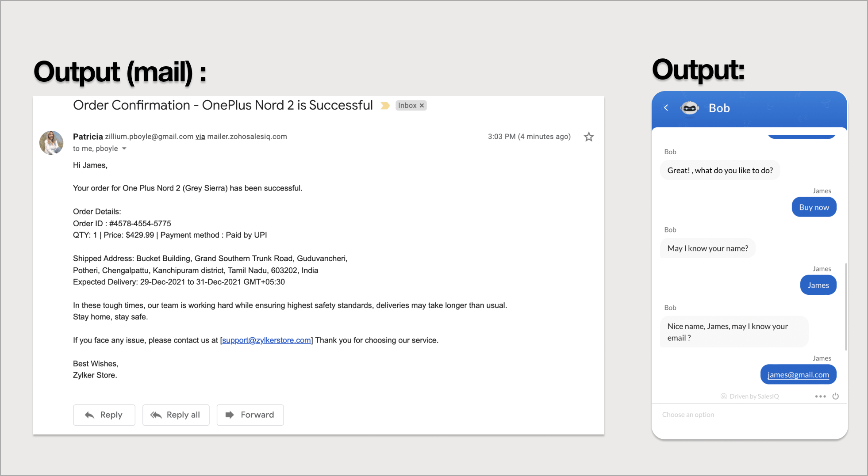This screenshot has width=868, height=476.
Task: Click the 'Nice name, James' message bubble
Action: [734, 332]
